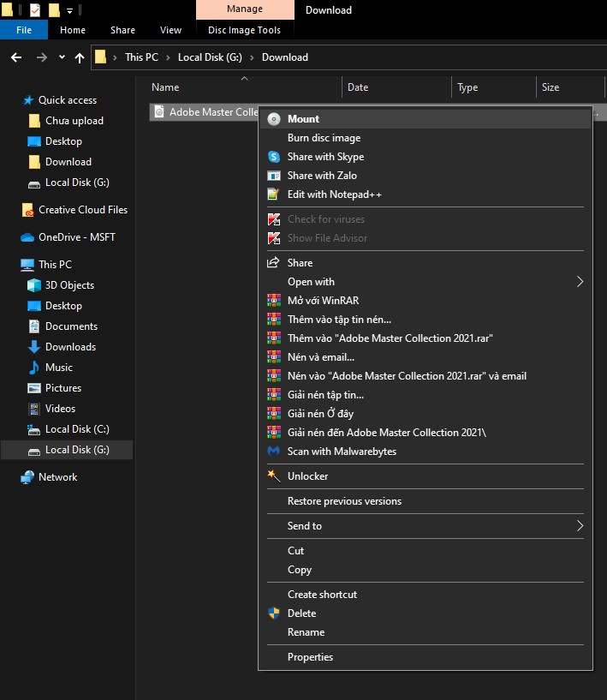The width and height of the screenshot is (607, 700).
Task: Click the shield icon beside Delete
Action: pyautogui.click(x=274, y=613)
